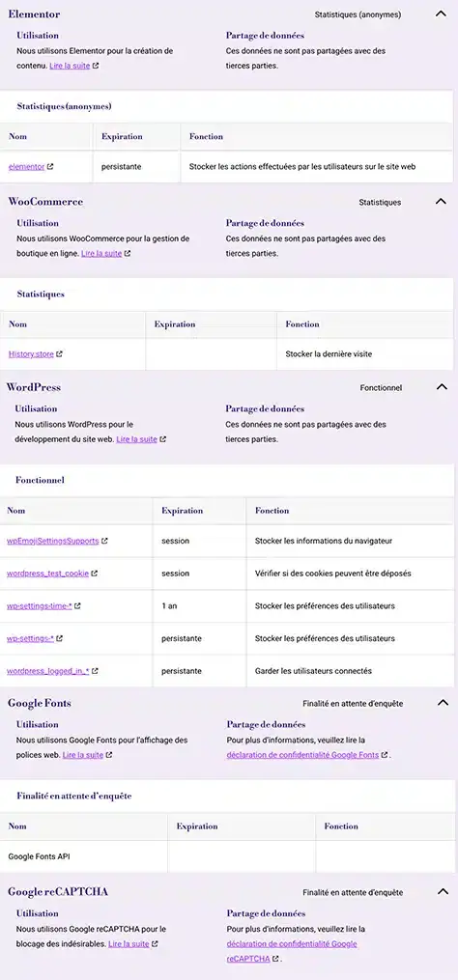Click external-link icon beside wp-settings-*
The height and width of the screenshot is (980, 458).
tap(60, 639)
